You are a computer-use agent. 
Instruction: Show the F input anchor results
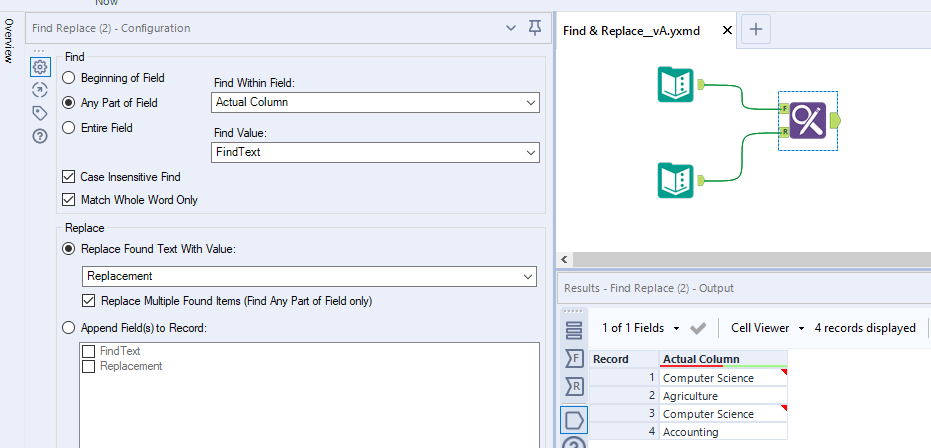click(574, 358)
